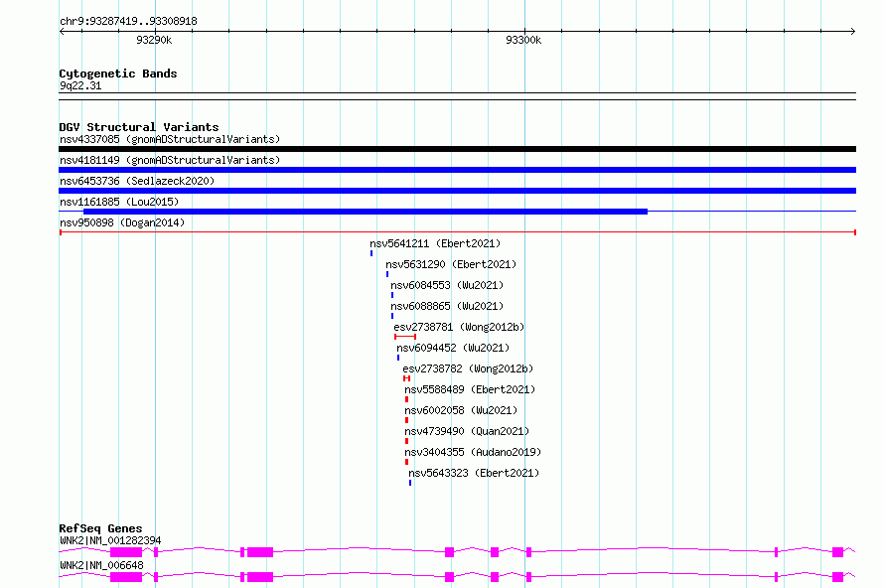Click nsv6084553 Wu2021 variant label
884x588 pixels.
(447, 285)
